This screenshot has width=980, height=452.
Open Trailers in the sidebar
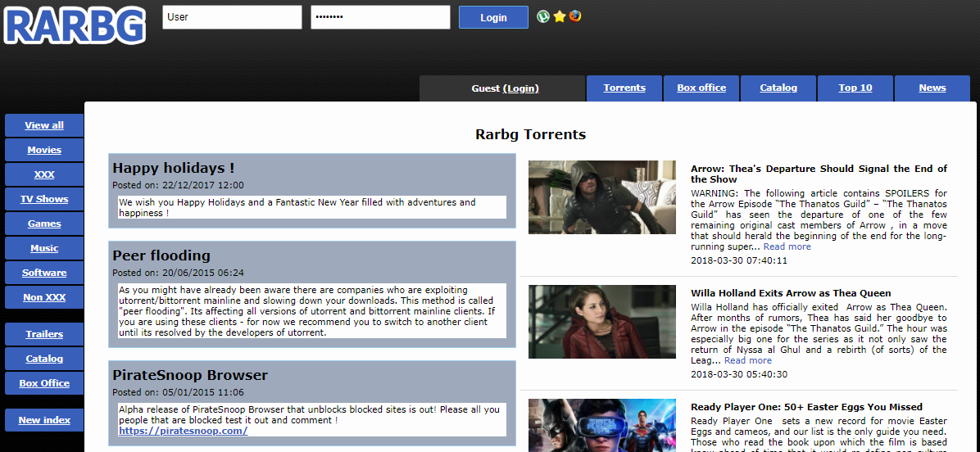[x=43, y=334]
